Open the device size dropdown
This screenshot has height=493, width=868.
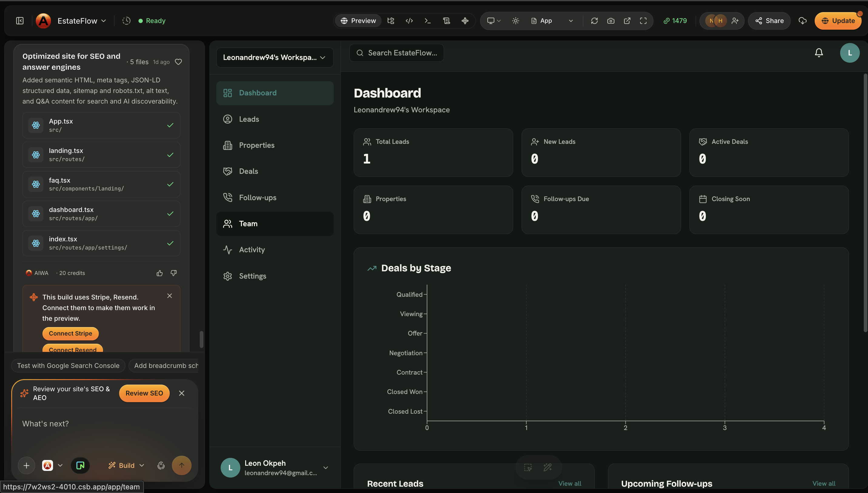click(x=494, y=21)
